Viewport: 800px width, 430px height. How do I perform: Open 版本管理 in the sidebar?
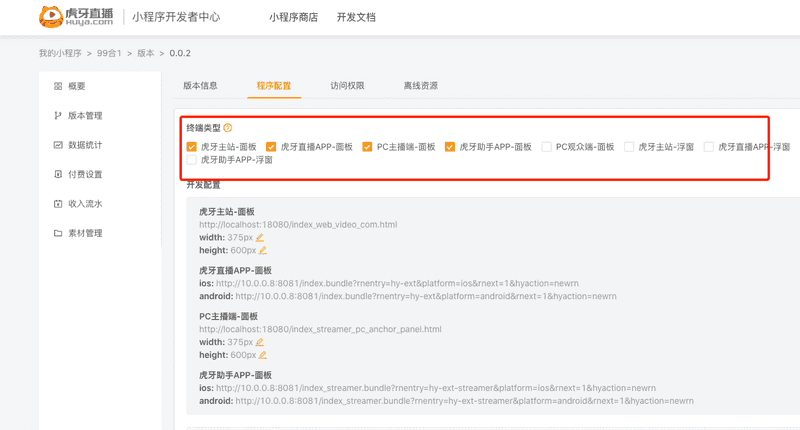pos(85,116)
